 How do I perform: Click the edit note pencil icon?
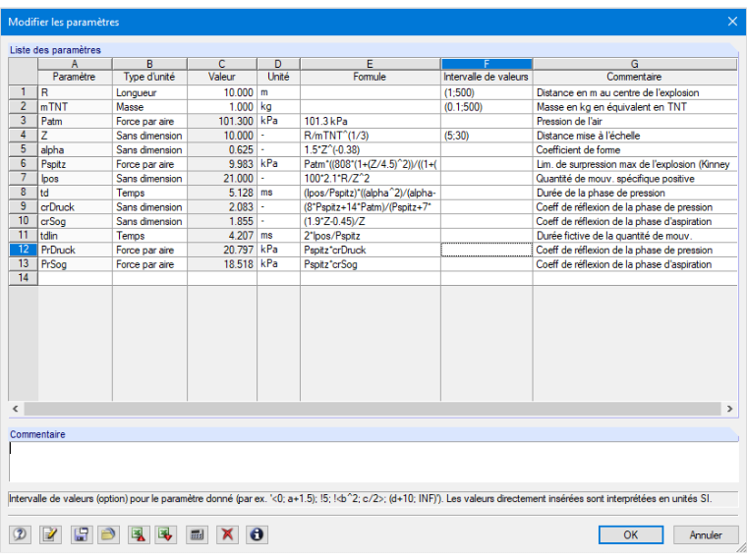pyautogui.click(x=50, y=534)
